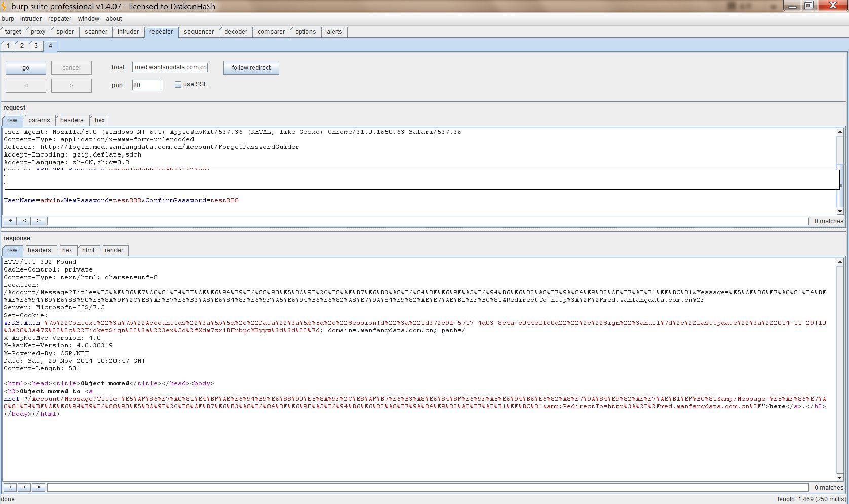Open the intruder menu in menu bar
This screenshot has height=504, width=849.
point(31,19)
